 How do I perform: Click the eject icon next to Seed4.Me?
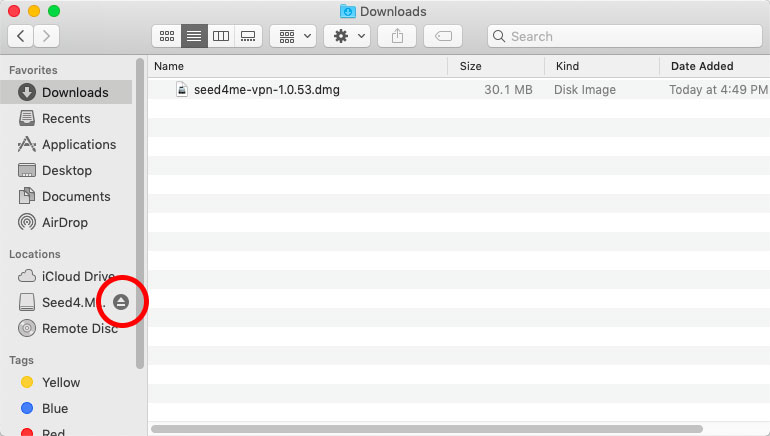[121, 302]
